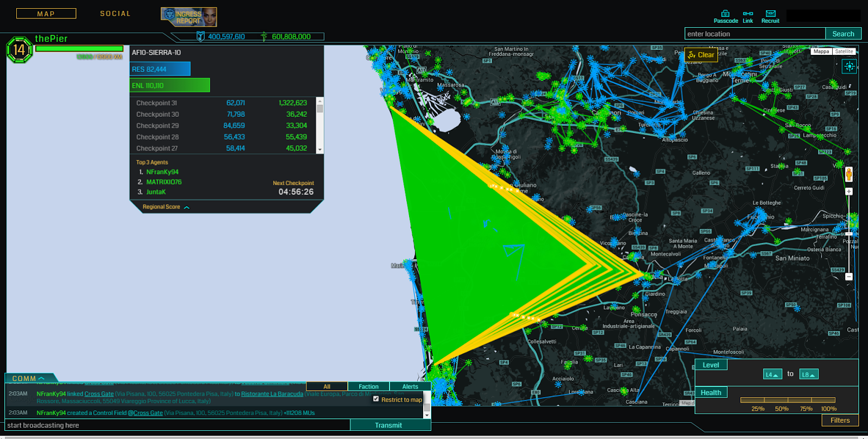Open the L8 maximum level dropdown
Viewport: 868px width, 439px height.
(x=809, y=374)
